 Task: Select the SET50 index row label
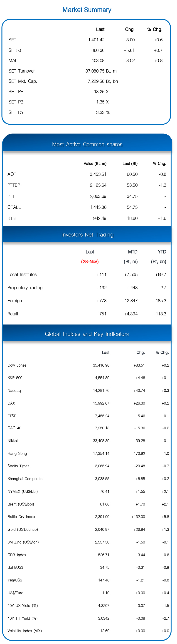[x=15, y=50]
